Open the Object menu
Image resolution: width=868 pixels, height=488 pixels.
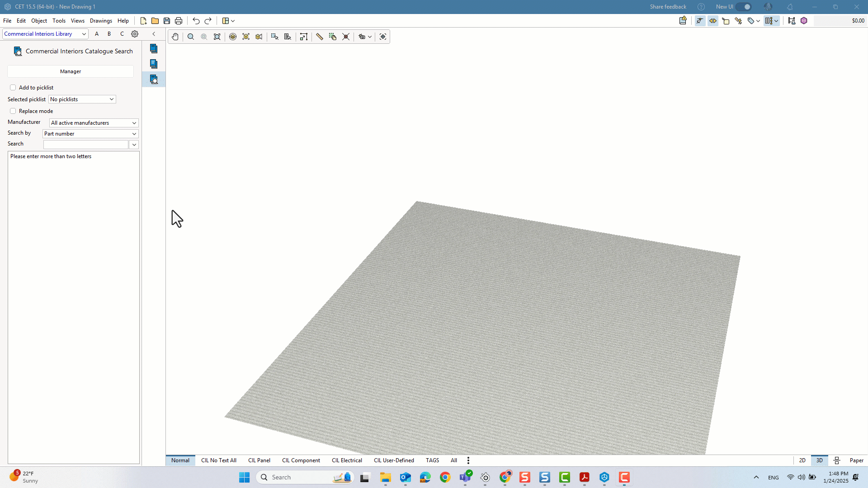click(39, 21)
